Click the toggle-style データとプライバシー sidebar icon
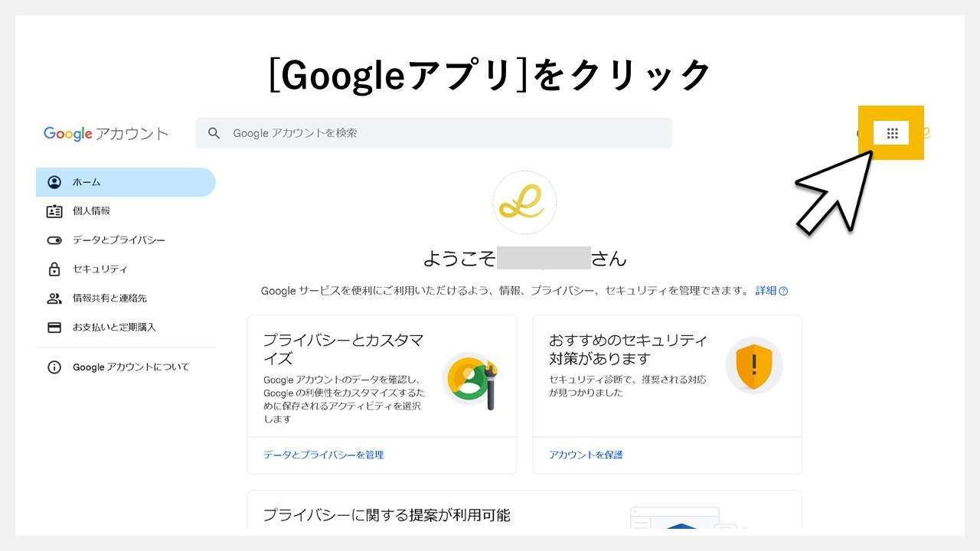 coord(54,240)
